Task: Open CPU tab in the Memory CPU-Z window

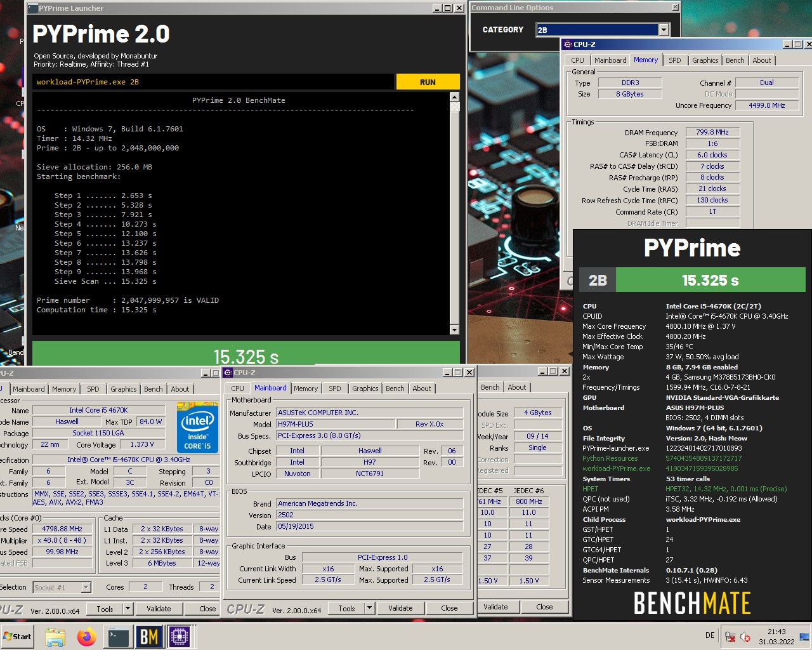Action: (577, 60)
